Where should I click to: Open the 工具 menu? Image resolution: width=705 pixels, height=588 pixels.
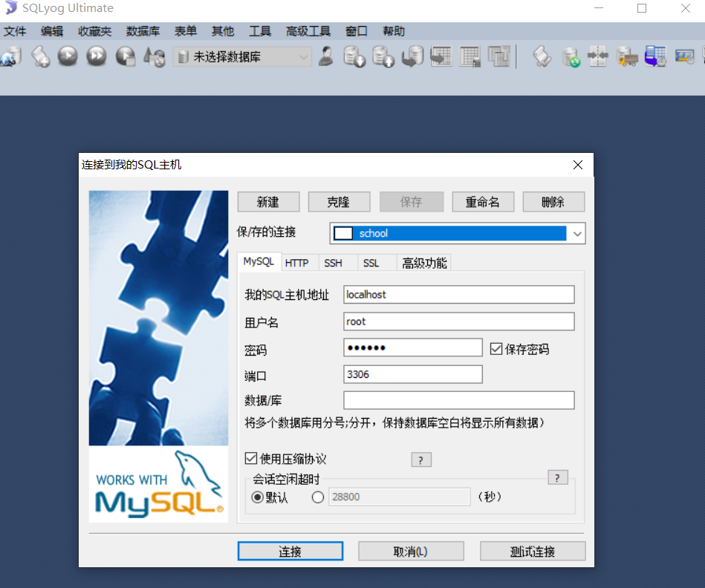point(260,31)
